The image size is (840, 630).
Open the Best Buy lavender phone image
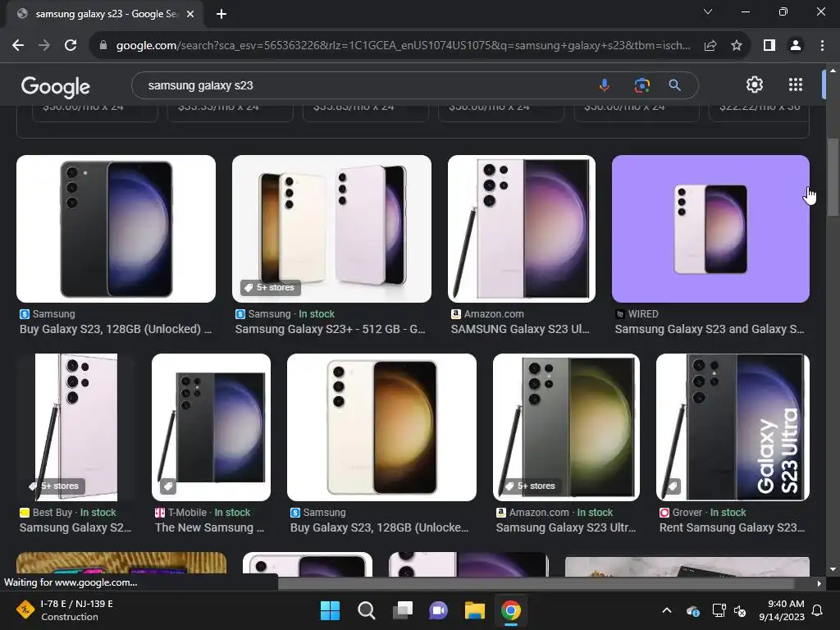click(76, 427)
